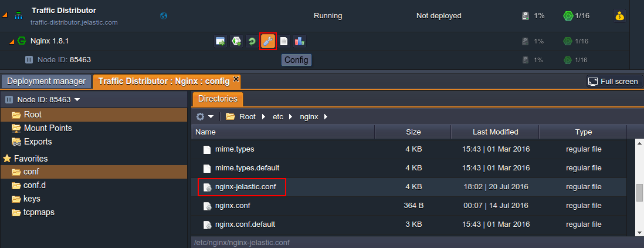Screen dimensions: 644x248
Task: Click the Nginx row cloudlets icon
Action: pyautogui.click(x=568, y=41)
